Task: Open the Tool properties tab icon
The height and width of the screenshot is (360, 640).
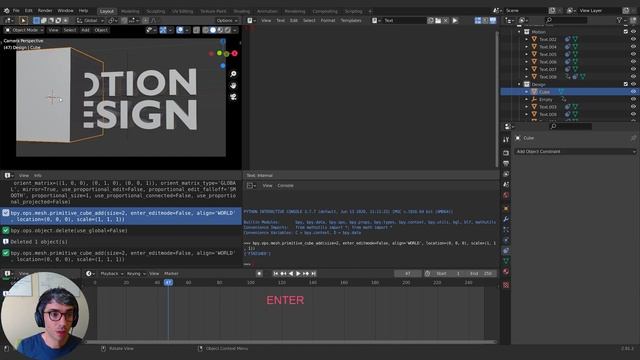Action: [506, 140]
